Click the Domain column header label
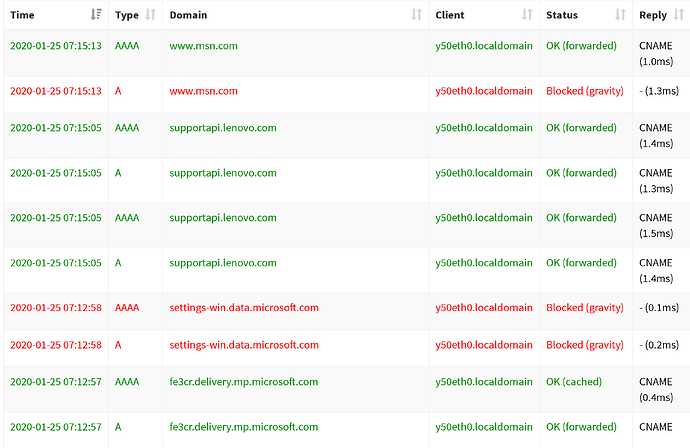Image resolution: width=690 pixels, height=448 pixels. tap(189, 15)
